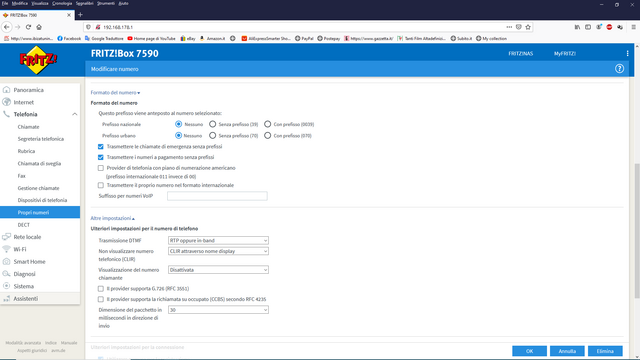Select Con prefisso (070) radio button
Image resolution: width=640 pixels, height=360 pixels.
[267, 136]
